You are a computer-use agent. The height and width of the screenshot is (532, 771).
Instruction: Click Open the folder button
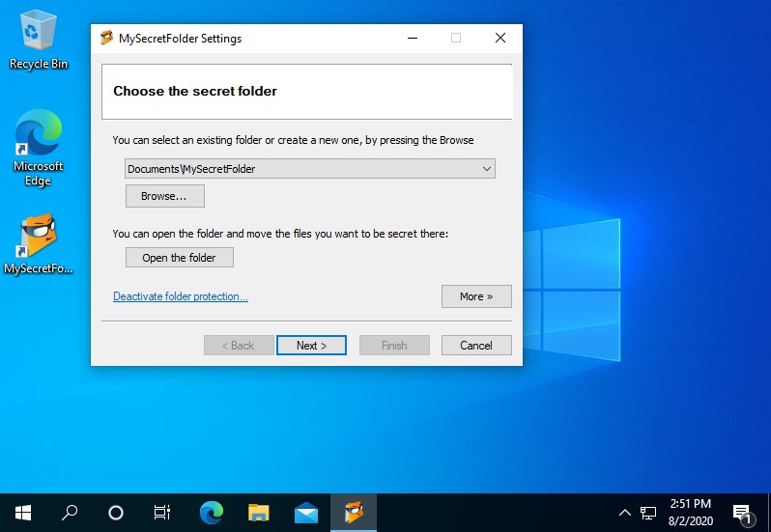(x=180, y=258)
